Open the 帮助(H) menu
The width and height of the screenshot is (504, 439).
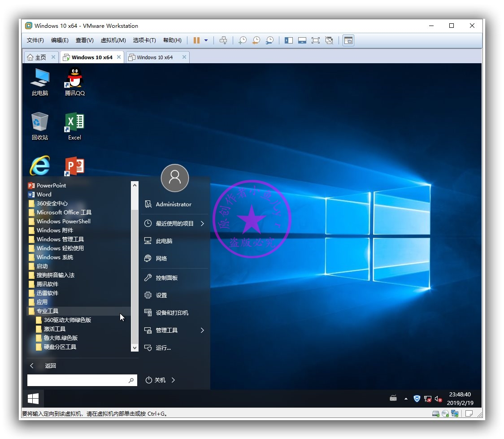pos(172,40)
